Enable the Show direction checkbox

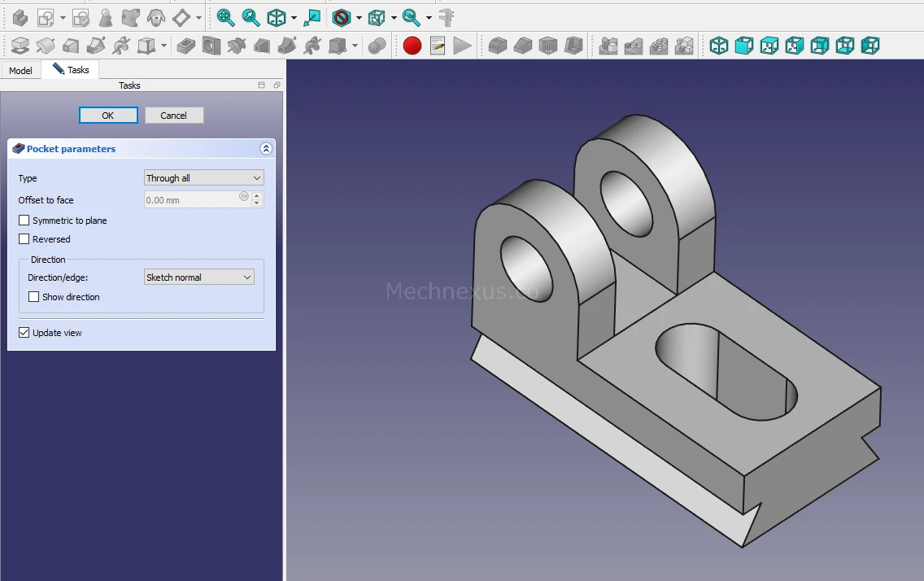point(34,297)
